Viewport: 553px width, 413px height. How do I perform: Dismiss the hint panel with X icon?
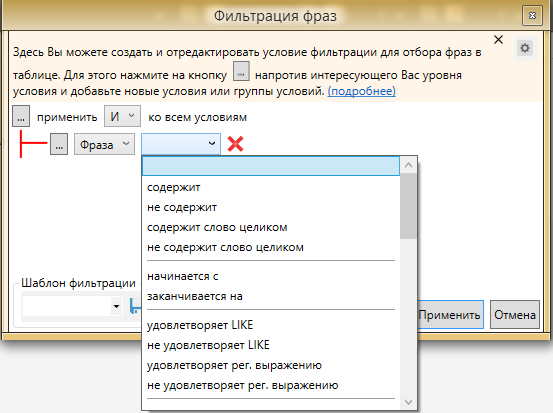click(498, 40)
